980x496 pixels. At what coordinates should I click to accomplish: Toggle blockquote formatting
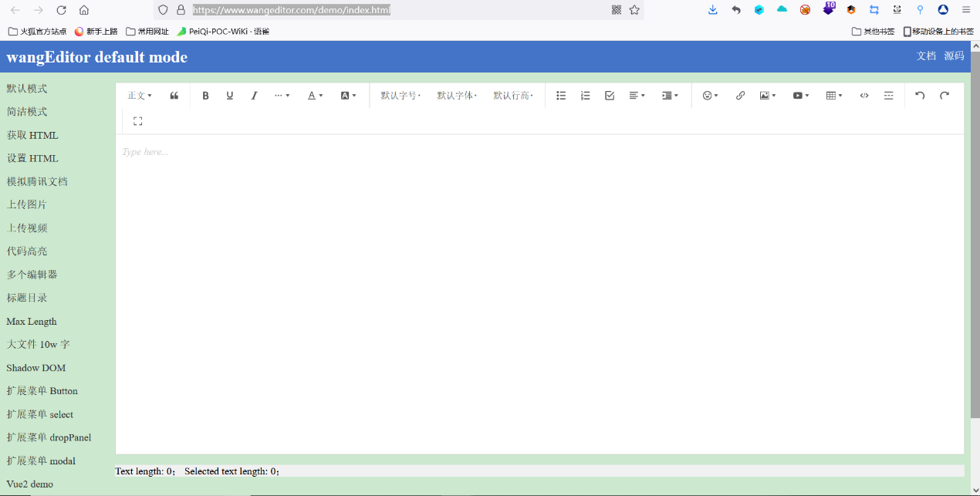click(x=174, y=96)
